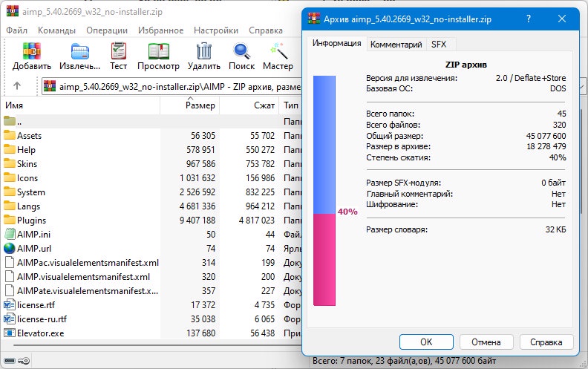
Task: Click the parent folder '..' row
Action: pos(150,122)
